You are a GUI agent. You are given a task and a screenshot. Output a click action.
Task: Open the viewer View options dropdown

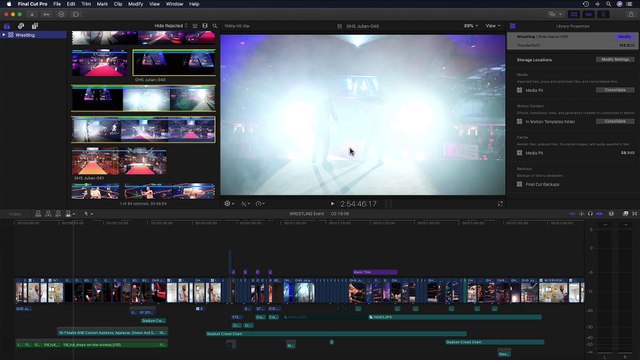click(493, 26)
